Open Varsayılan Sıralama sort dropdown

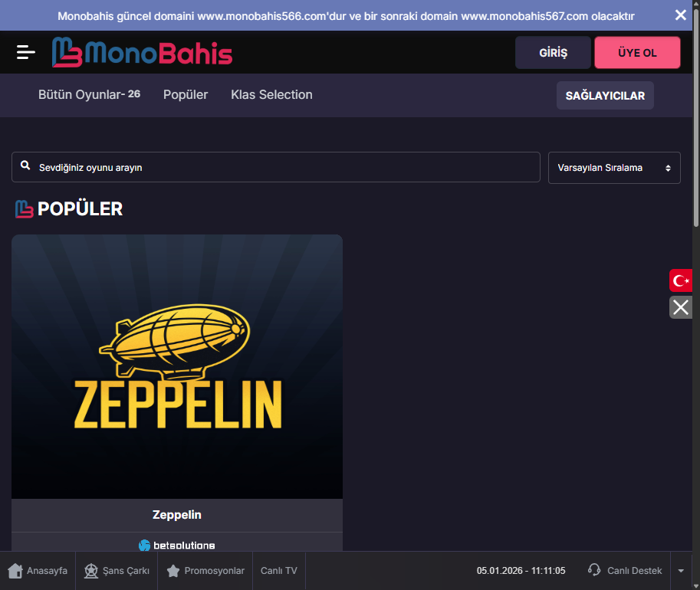coord(614,168)
